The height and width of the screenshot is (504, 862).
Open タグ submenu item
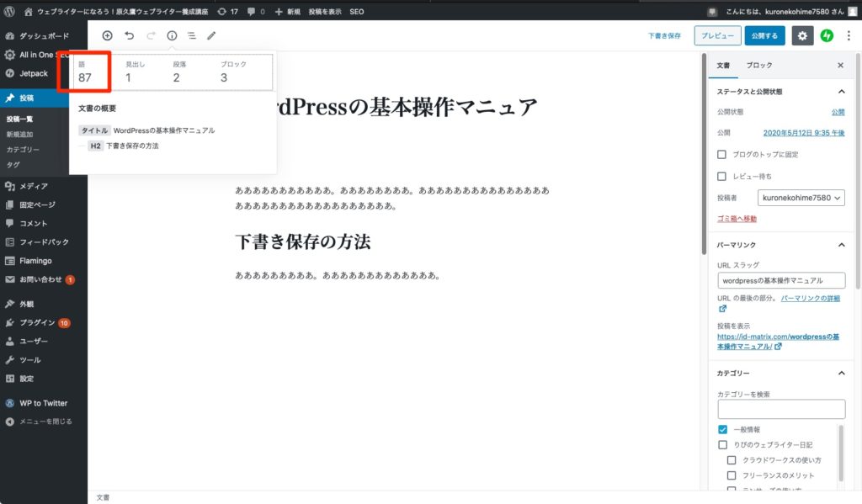pyautogui.click(x=13, y=165)
